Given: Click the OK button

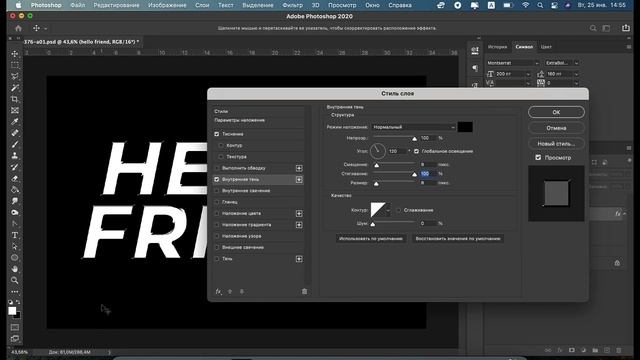Looking at the screenshot, I should (x=556, y=112).
